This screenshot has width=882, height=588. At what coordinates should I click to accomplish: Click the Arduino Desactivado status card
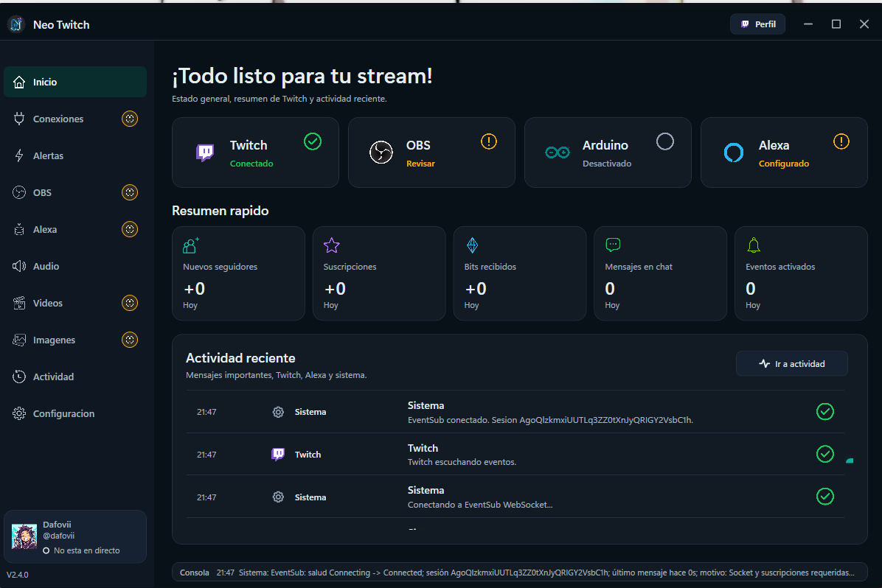coord(608,153)
